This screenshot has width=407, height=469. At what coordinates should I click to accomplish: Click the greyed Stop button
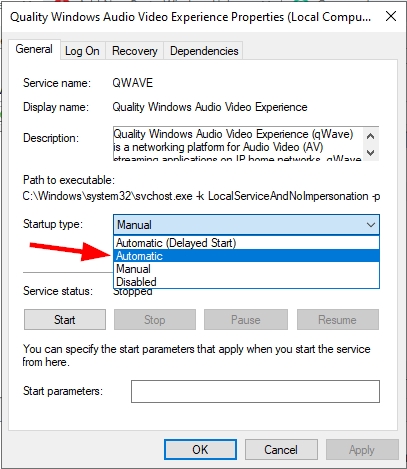(155, 320)
